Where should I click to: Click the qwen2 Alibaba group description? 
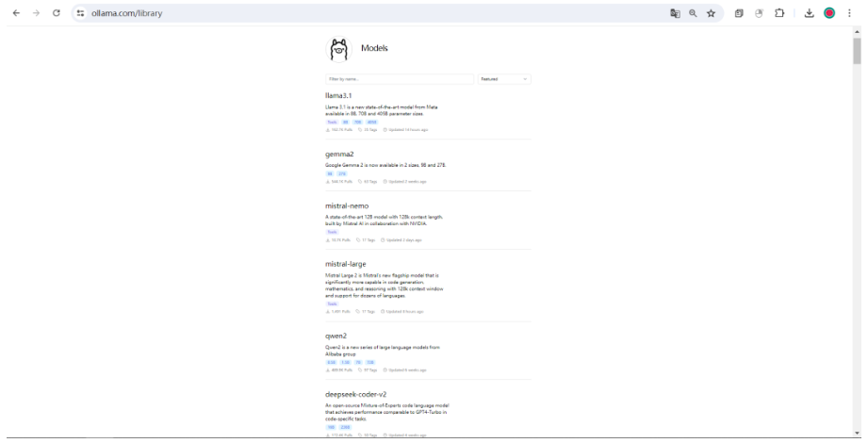(x=383, y=351)
